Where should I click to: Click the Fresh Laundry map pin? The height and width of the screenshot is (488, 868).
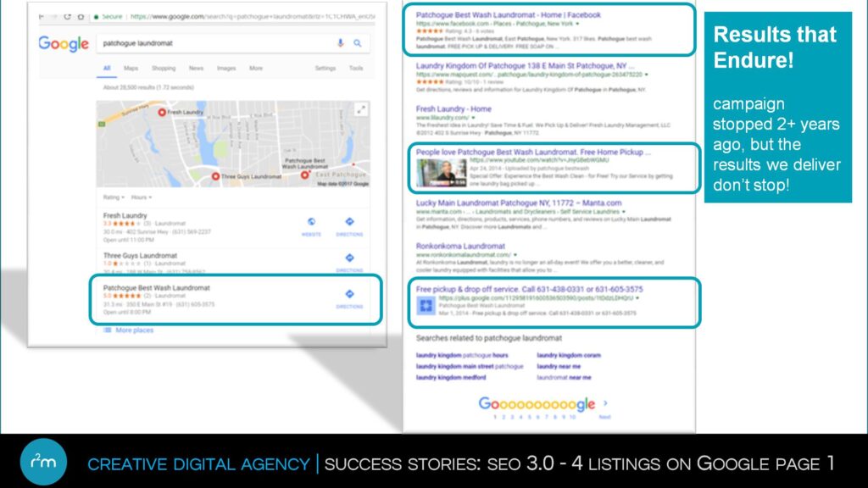coord(162,113)
